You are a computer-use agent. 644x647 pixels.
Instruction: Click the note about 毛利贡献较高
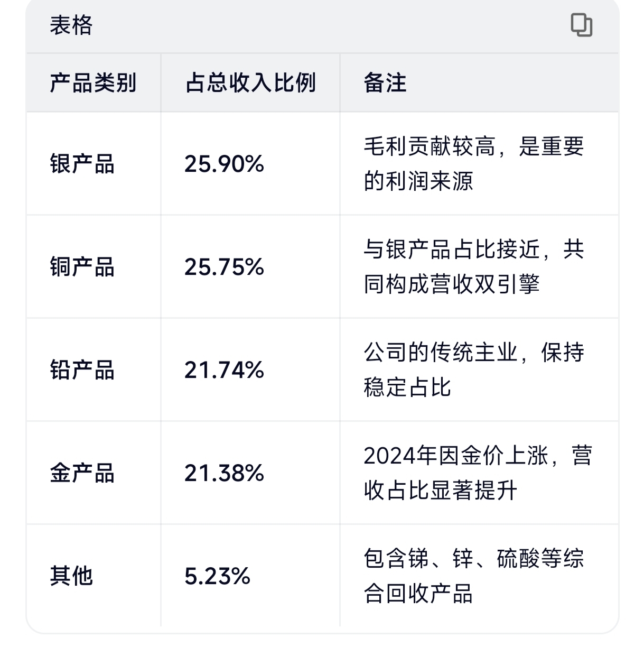474,164
